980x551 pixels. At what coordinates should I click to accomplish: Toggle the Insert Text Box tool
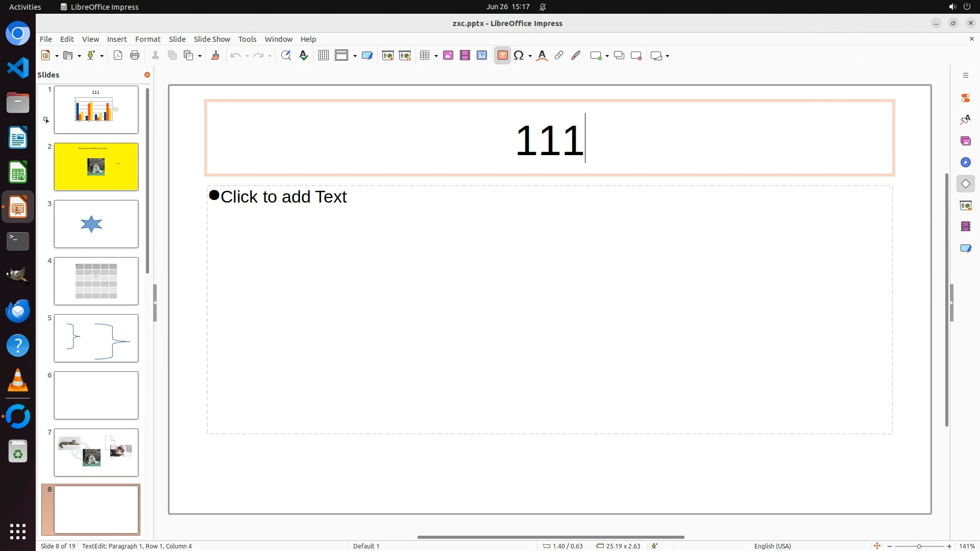click(502, 56)
